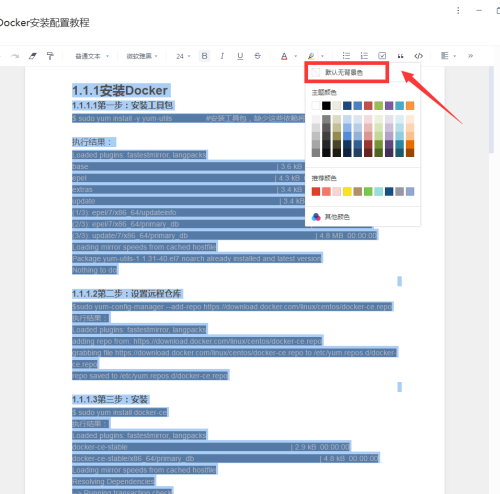Pick gray recommended color swatch
The width and height of the screenshot is (500, 494).
coord(399,191)
